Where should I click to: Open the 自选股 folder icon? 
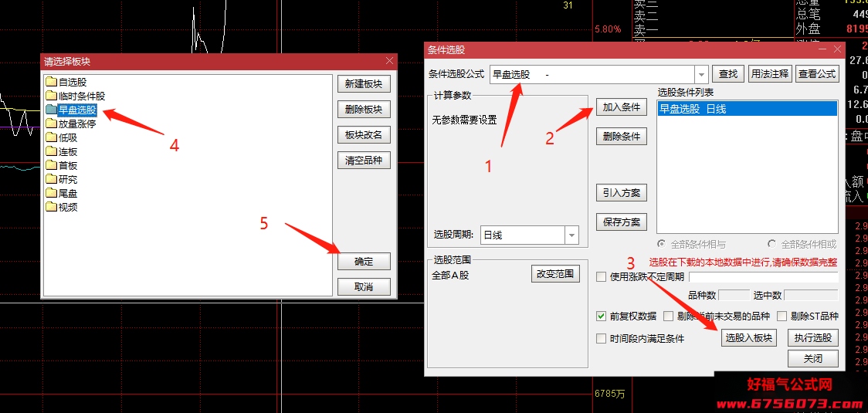pyautogui.click(x=52, y=82)
